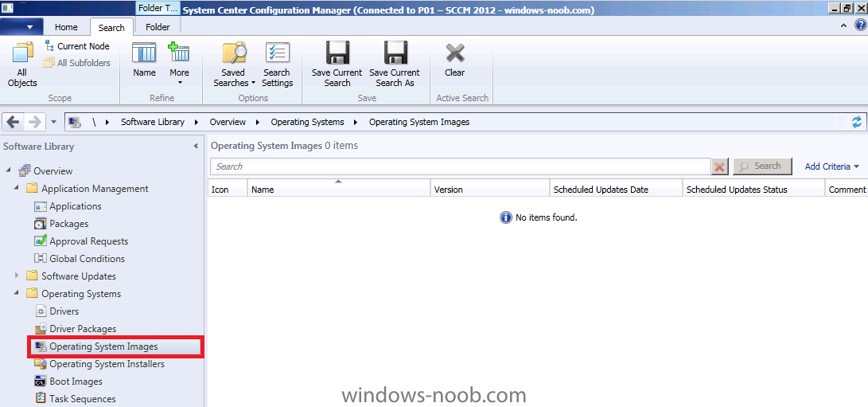Select the Application Management folder
Image resolution: width=868 pixels, height=407 pixels.
pos(95,189)
